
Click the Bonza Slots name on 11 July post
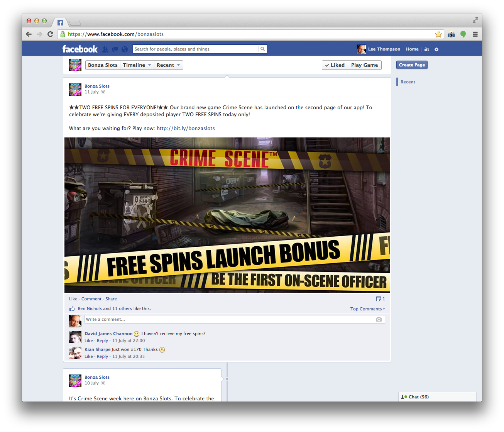tap(97, 86)
